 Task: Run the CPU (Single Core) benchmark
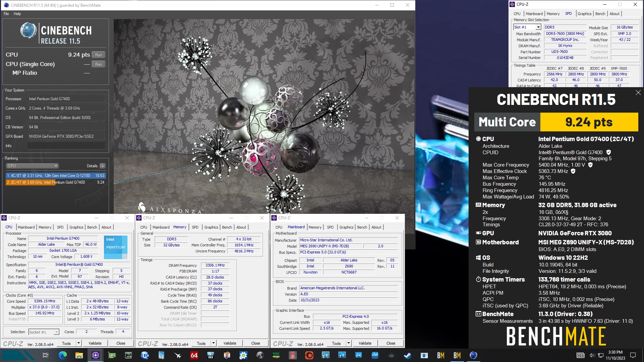coord(99,64)
